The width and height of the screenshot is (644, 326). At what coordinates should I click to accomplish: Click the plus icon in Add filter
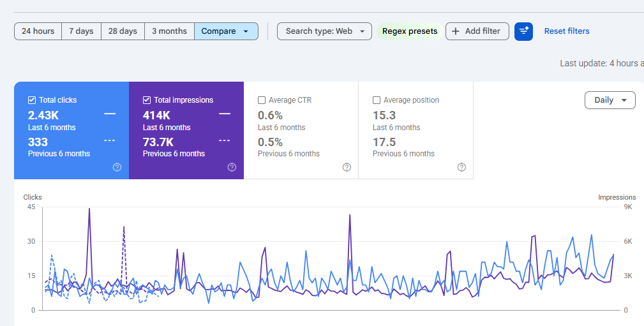pyautogui.click(x=456, y=31)
